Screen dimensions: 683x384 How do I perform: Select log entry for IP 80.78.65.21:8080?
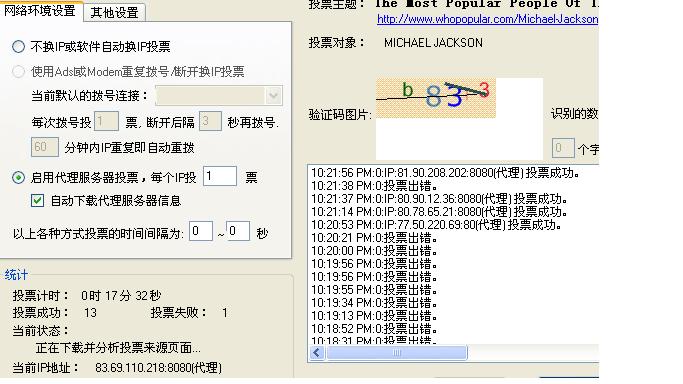[439, 212]
